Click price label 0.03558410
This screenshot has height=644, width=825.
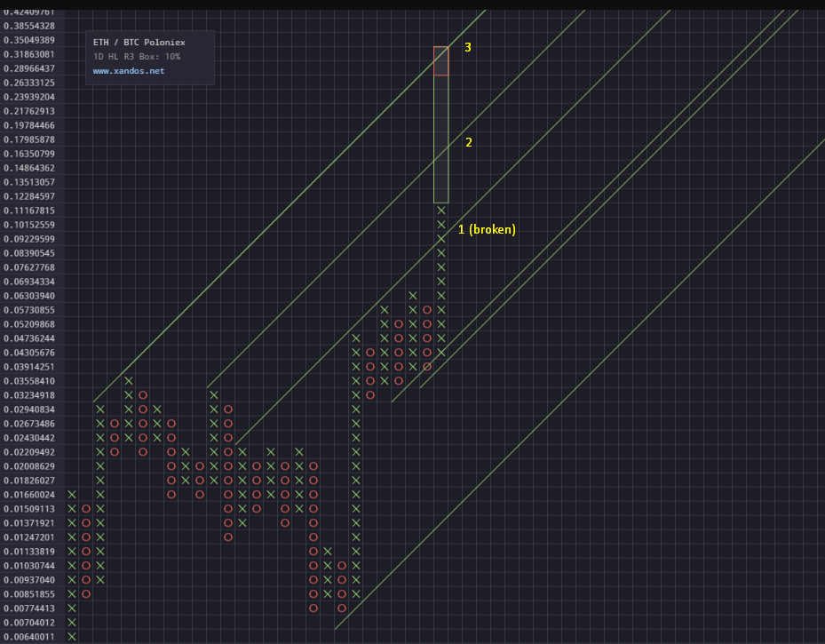click(29, 381)
